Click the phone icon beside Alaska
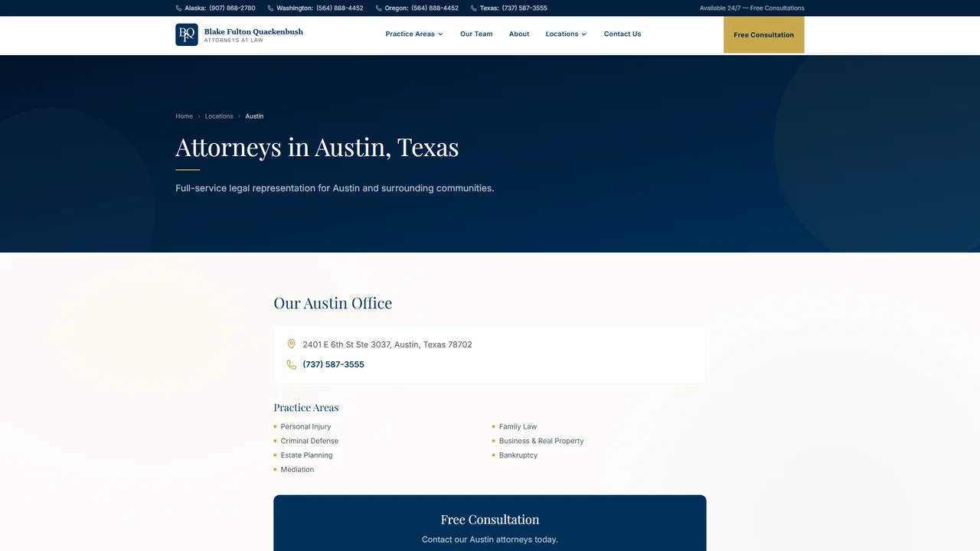The height and width of the screenshot is (551, 980). (178, 8)
